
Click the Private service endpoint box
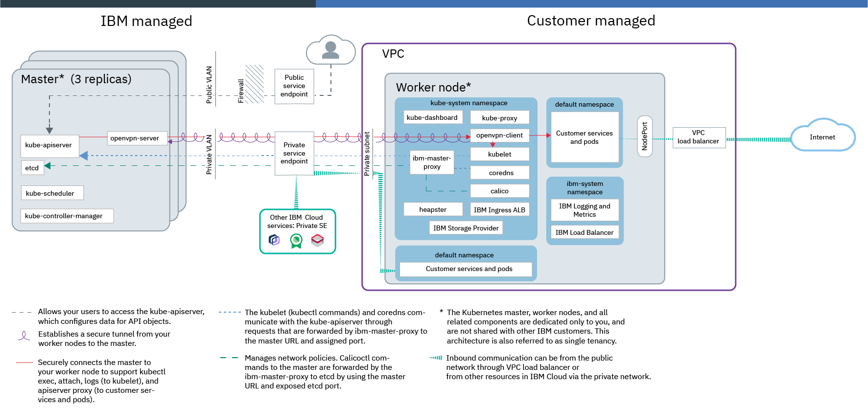[x=294, y=153]
